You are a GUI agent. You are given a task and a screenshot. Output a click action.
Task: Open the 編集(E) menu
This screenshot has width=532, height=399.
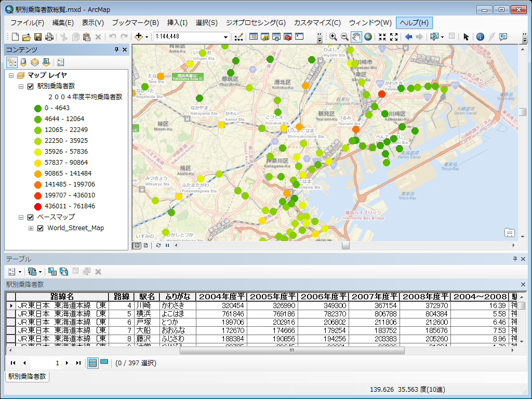point(63,23)
